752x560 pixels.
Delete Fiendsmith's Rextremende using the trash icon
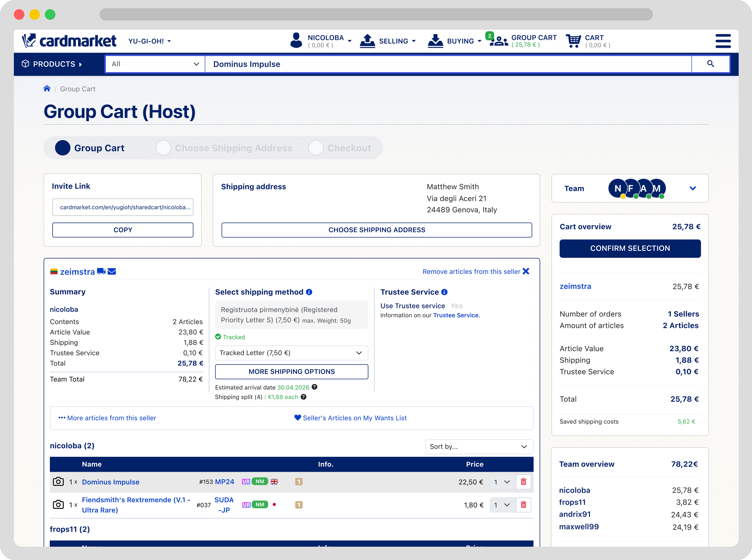523,505
